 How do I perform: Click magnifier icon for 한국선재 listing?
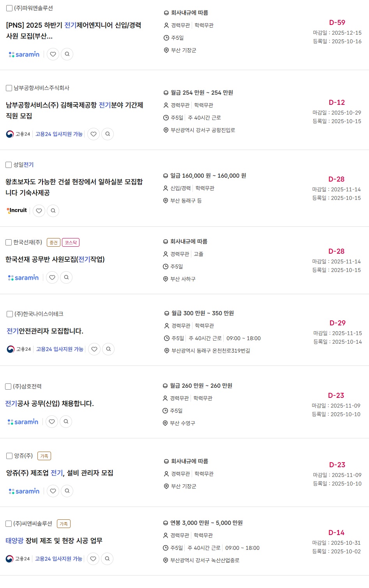coord(66,277)
